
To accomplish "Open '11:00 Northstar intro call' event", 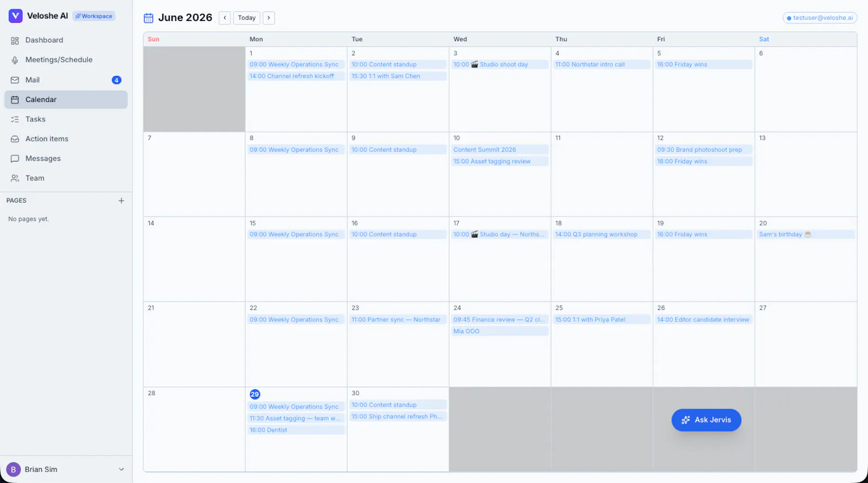I will (602, 65).
